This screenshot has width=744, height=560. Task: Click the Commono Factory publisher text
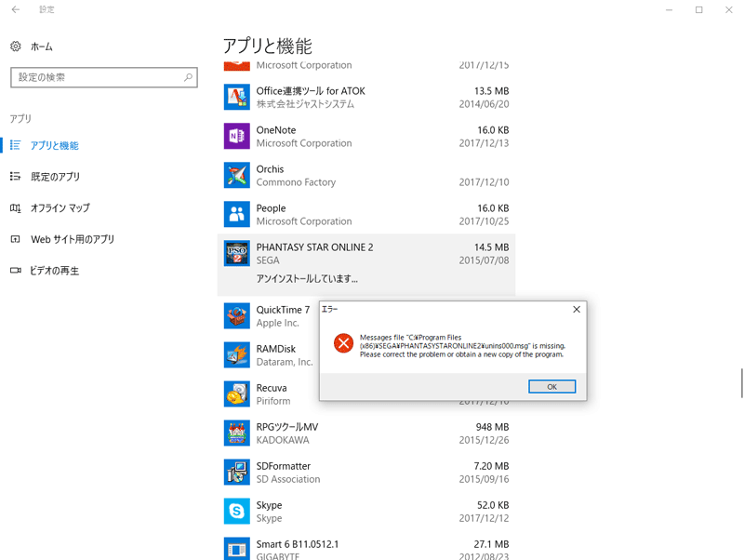(296, 182)
